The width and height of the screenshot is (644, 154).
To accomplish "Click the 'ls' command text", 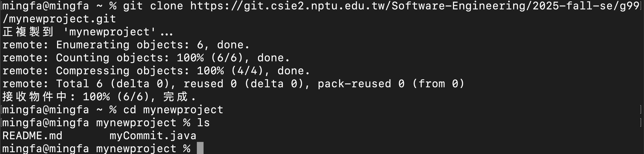I will tap(203, 123).
